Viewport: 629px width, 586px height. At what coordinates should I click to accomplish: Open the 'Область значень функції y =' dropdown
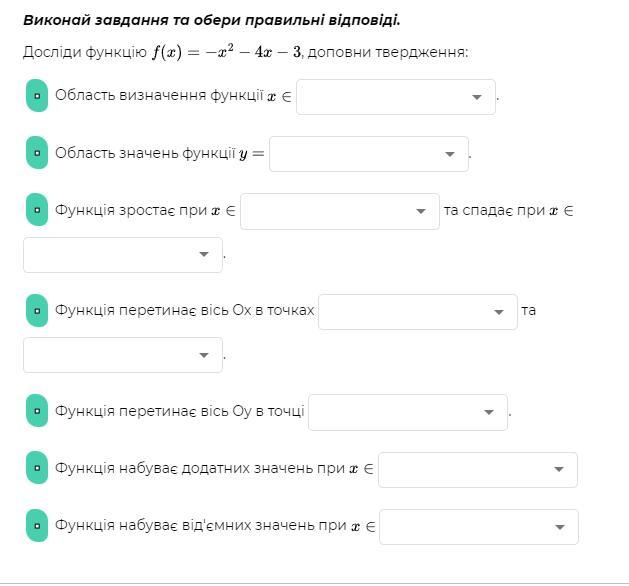[x=368, y=154]
